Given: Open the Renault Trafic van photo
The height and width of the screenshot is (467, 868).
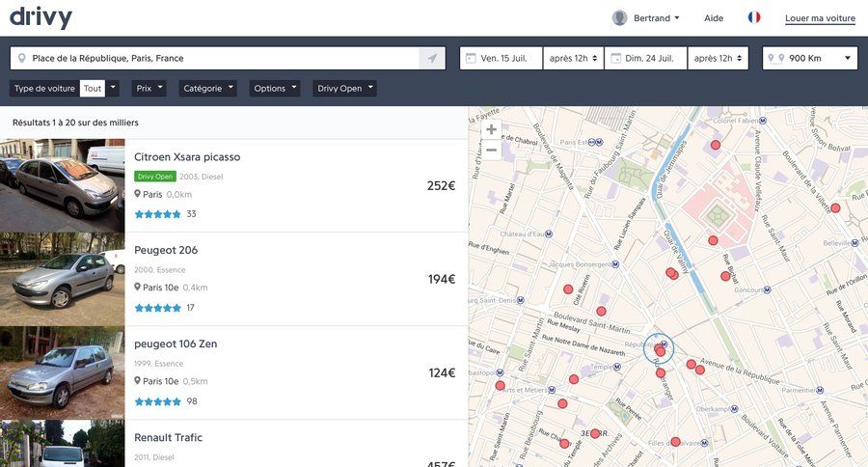Looking at the screenshot, I should tap(63, 443).
